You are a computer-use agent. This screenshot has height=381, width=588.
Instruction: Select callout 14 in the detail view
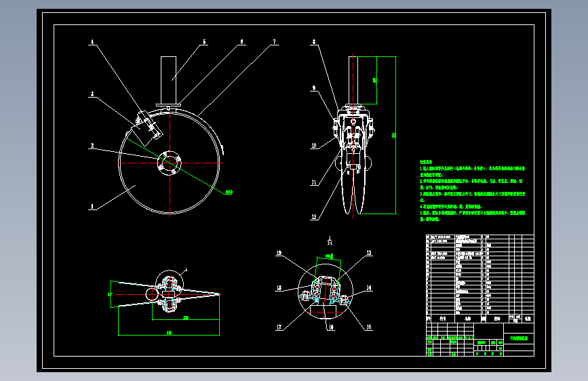pos(369,288)
